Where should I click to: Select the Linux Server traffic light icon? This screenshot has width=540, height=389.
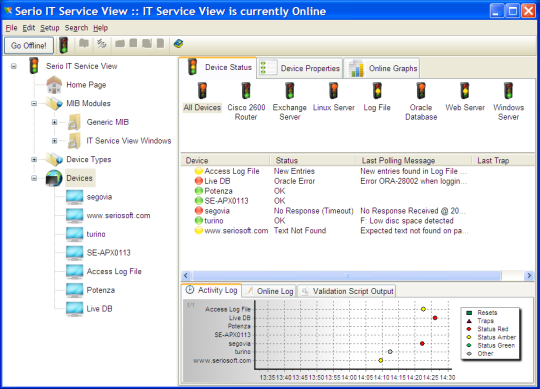[333, 91]
